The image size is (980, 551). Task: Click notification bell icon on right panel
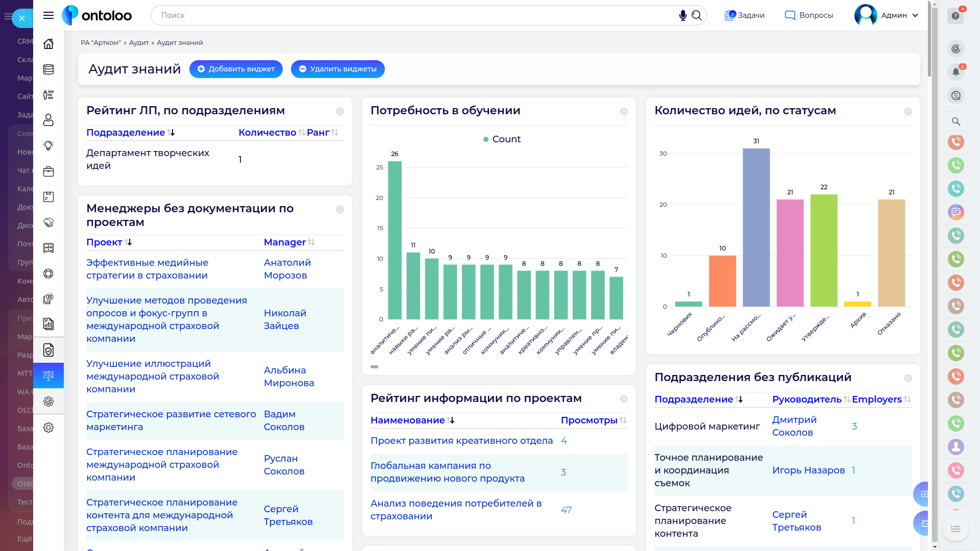click(955, 72)
